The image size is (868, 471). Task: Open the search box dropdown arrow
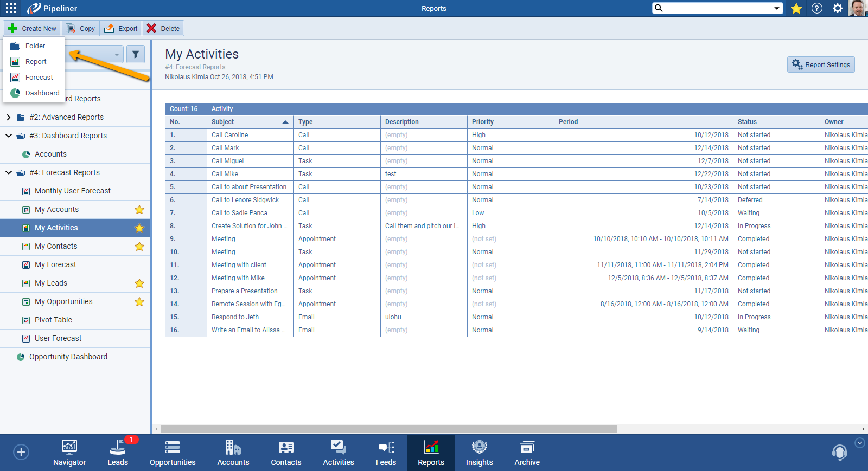coord(777,8)
